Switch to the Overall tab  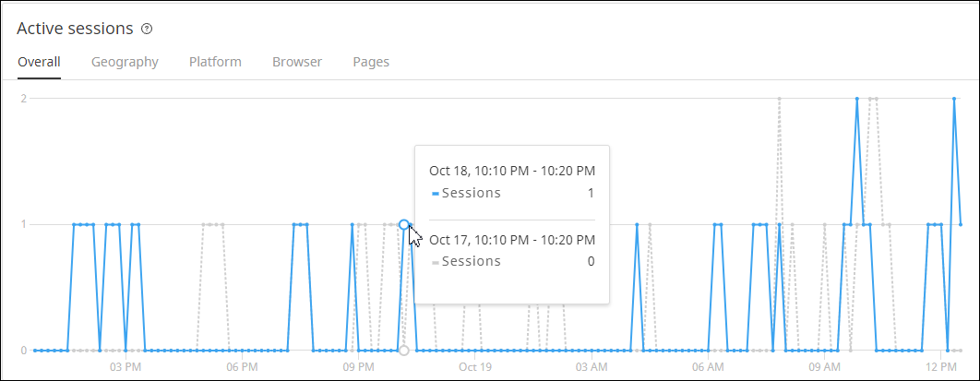point(40,62)
